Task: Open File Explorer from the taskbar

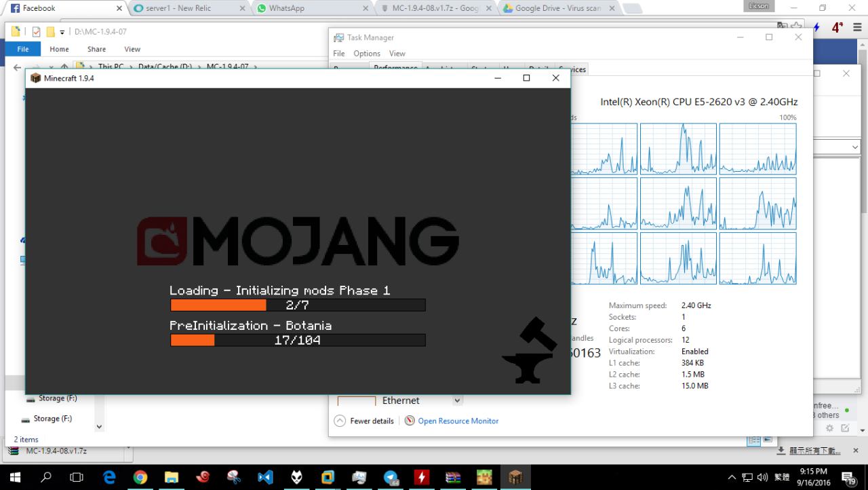Action: point(172,478)
